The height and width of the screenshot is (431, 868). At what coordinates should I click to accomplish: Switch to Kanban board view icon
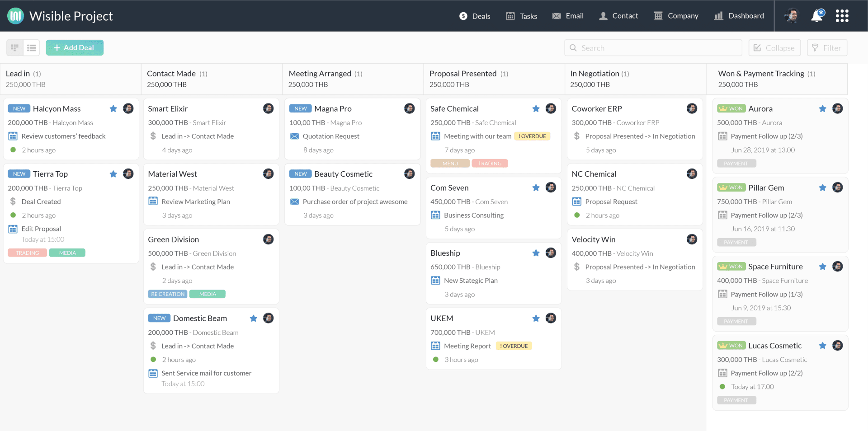[14, 47]
